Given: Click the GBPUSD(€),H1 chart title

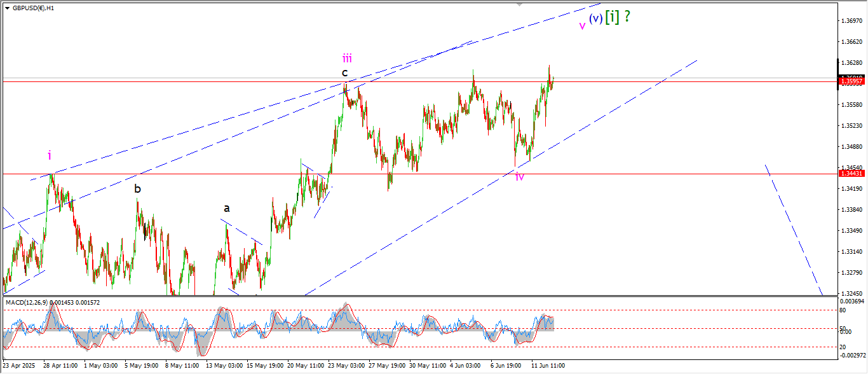Looking at the screenshot, I should (x=33, y=8).
